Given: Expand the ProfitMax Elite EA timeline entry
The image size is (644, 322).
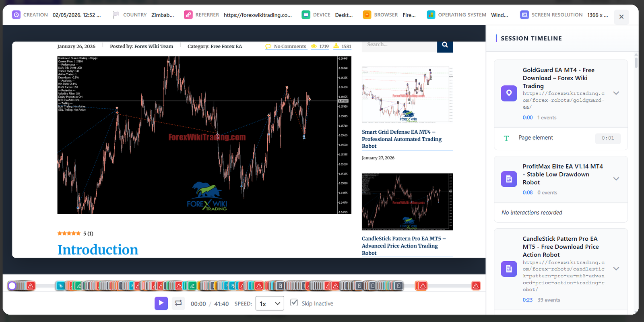Looking at the screenshot, I should coord(616,179).
